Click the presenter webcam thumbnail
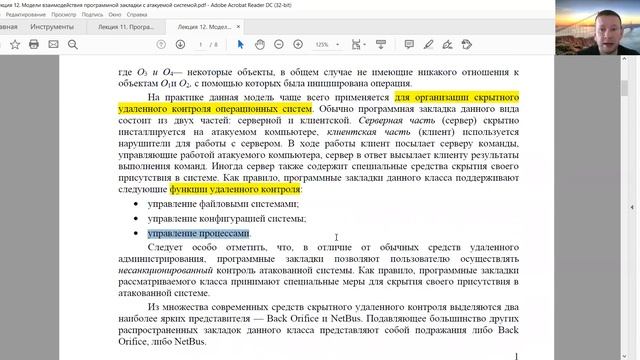Screen dimensions: 640x360 point(598,27)
